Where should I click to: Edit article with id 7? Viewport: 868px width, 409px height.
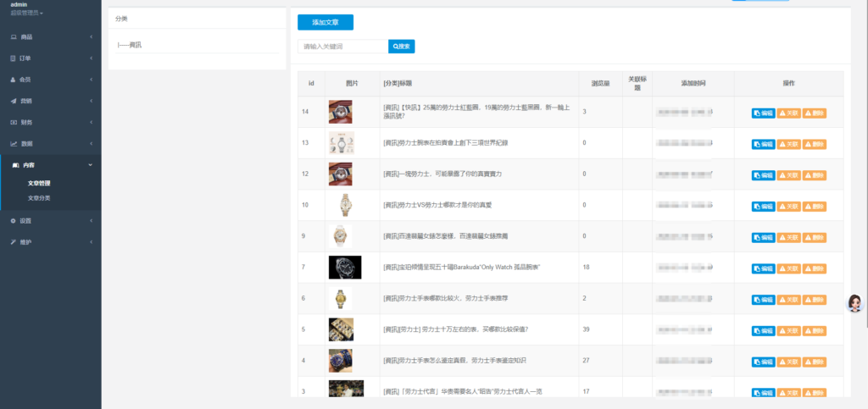tap(764, 268)
